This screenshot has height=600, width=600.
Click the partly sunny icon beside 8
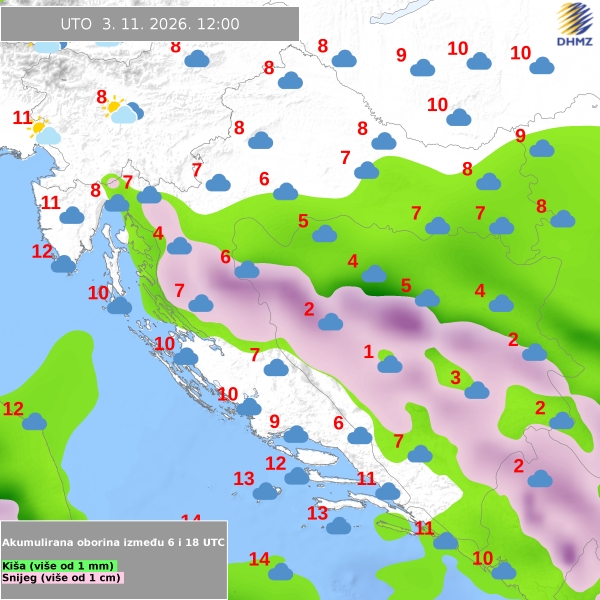(123, 110)
